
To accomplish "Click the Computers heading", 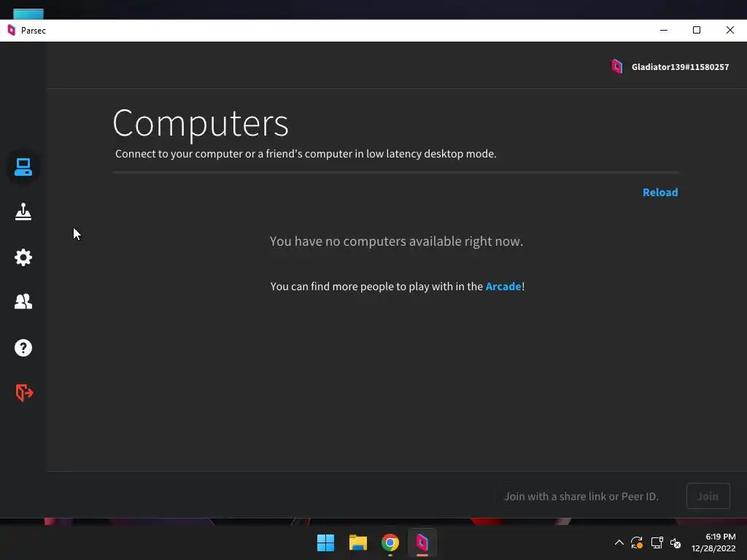I will (x=201, y=123).
